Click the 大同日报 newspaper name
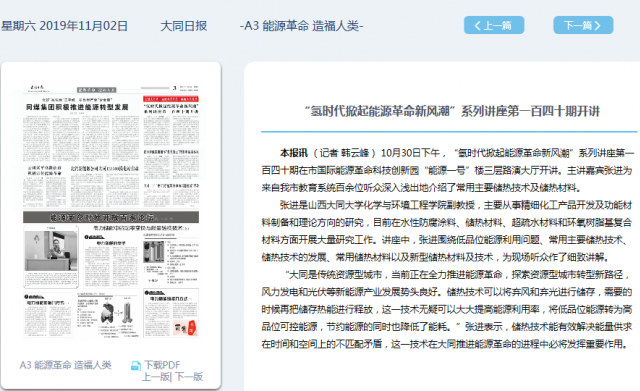Screen dimensions: 640x391 click(183, 26)
